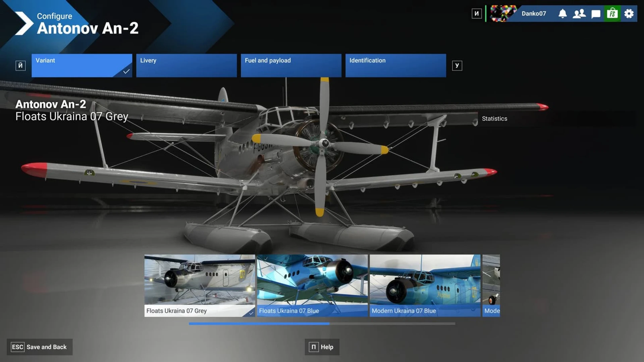Select Floats Ukraina 07 Blue thumbnail
The image size is (644, 362).
click(x=312, y=286)
